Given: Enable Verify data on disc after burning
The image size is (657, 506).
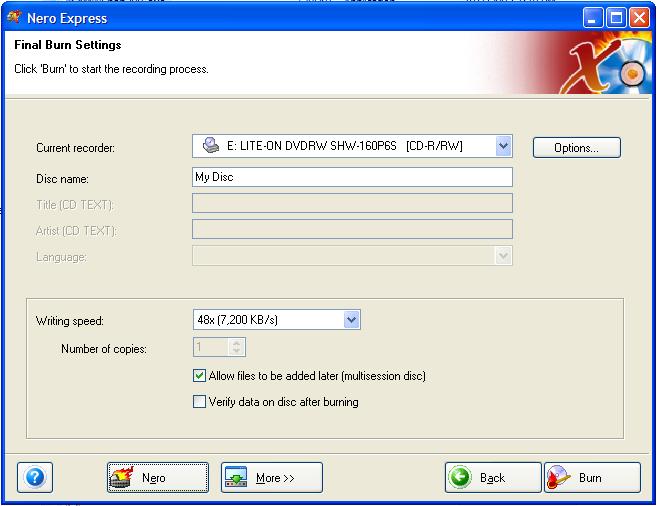Looking at the screenshot, I should (199, 402).
